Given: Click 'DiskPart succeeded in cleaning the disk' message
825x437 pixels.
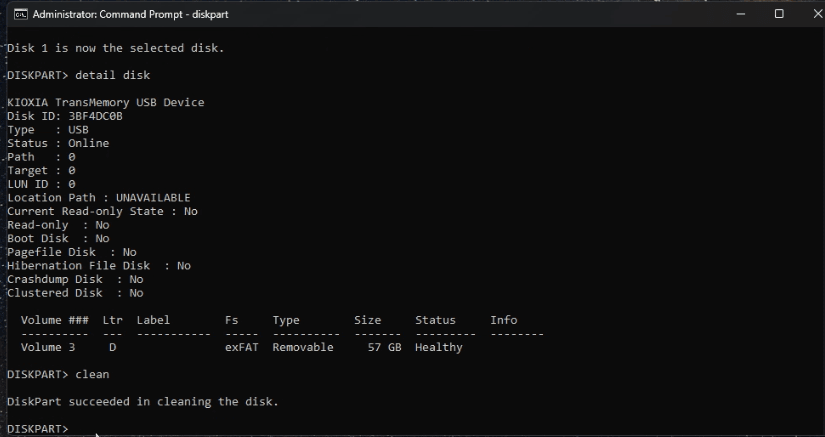Looking at the screenshot, I should 143,402.
